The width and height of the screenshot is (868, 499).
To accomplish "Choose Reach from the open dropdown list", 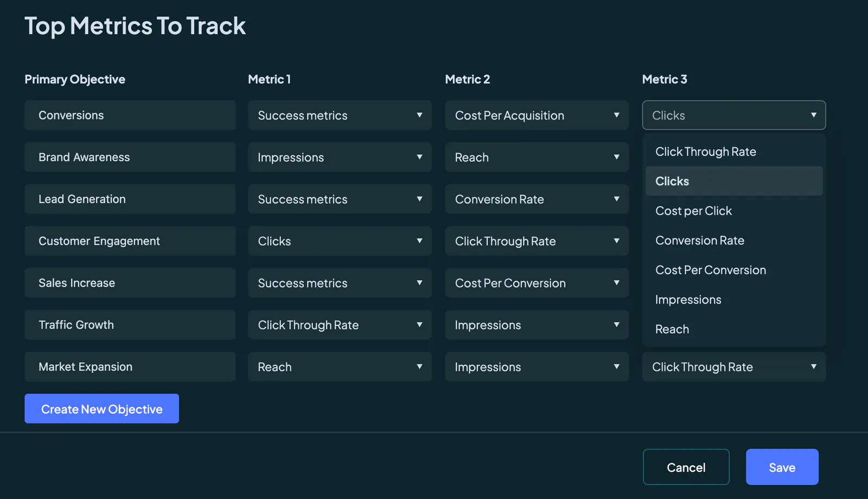I will (734, 329).
